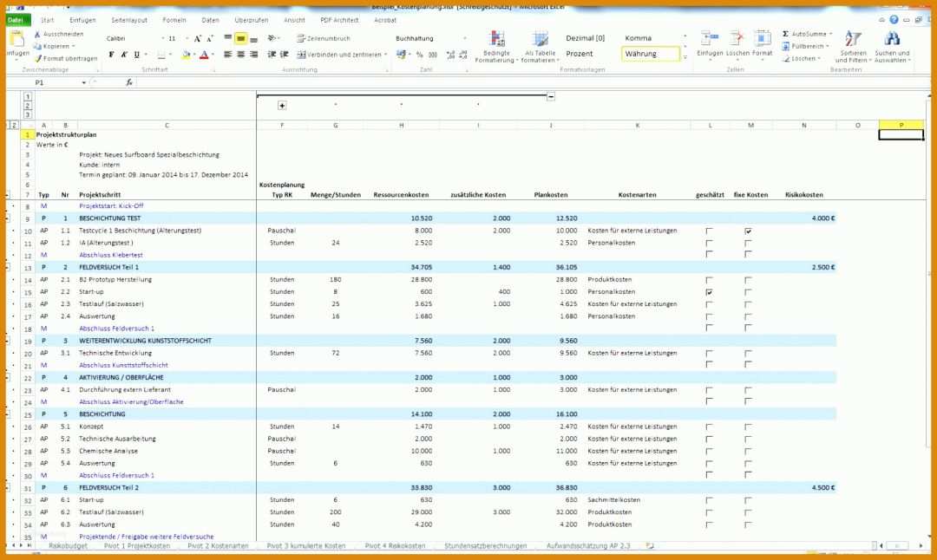This screenshot has height=560, width=937.
Task: Check fixe Kosten for B2 Prototyp Herstellung
Action: 748,280
